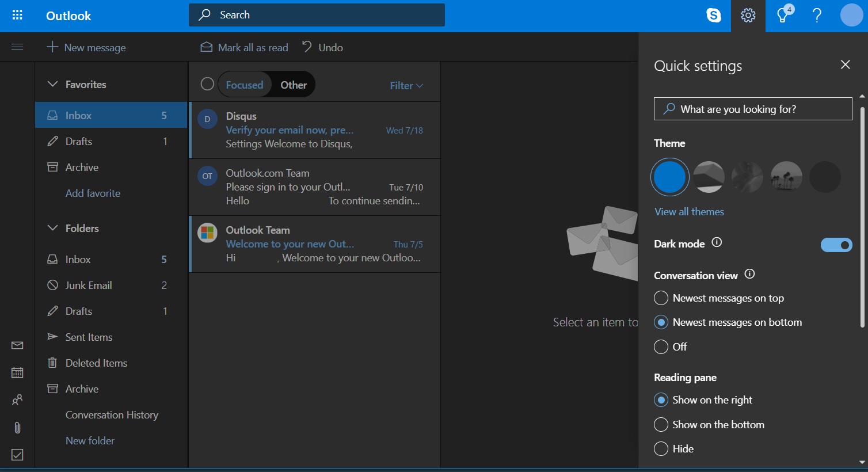Click New message
868x472 pixels.
click(x=86, y=47)
